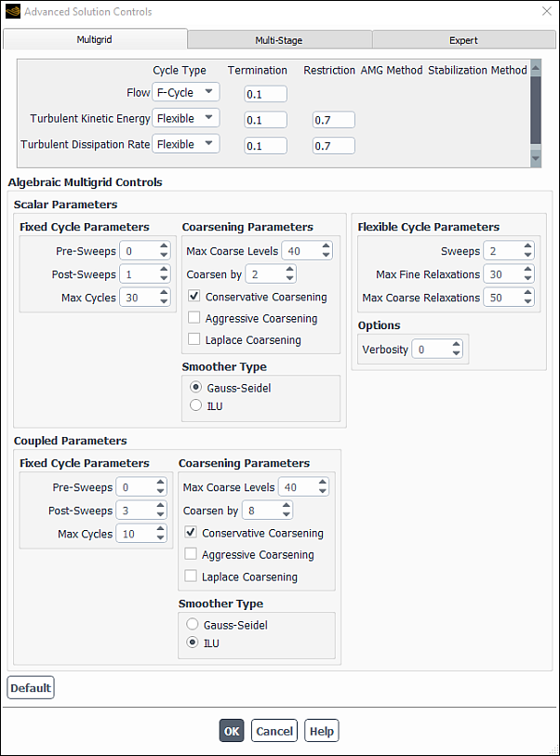This screenshot has height=756, width=560.
Task: Open the scalar Coarsen by dropdown
Action: pos(270,273)
